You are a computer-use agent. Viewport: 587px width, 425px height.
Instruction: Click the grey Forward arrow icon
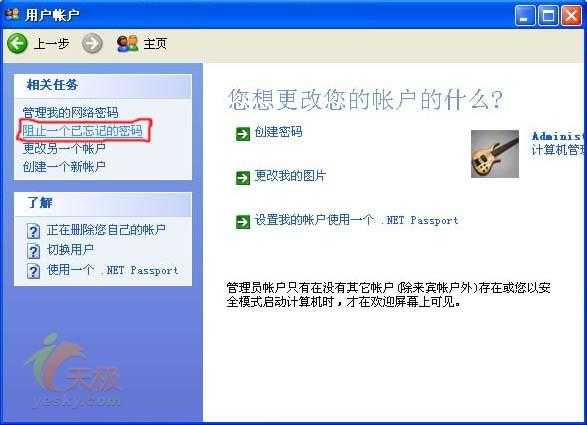pos(92,43)
